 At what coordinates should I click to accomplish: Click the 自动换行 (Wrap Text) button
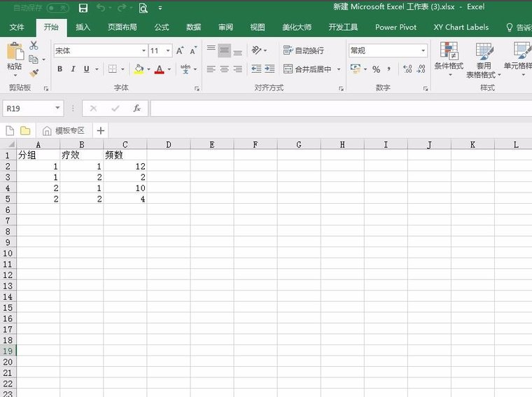pyautogui.click(x=304, y=50)
